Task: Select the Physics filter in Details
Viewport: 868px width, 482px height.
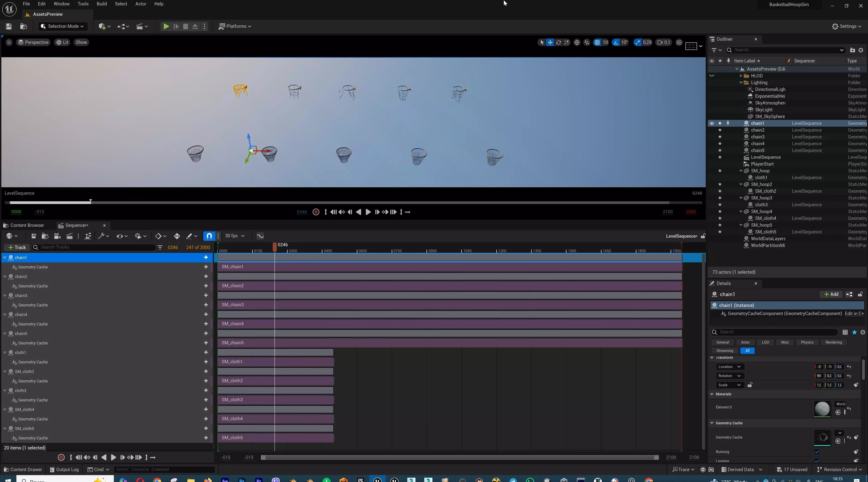Action: (x=807, y=342)
